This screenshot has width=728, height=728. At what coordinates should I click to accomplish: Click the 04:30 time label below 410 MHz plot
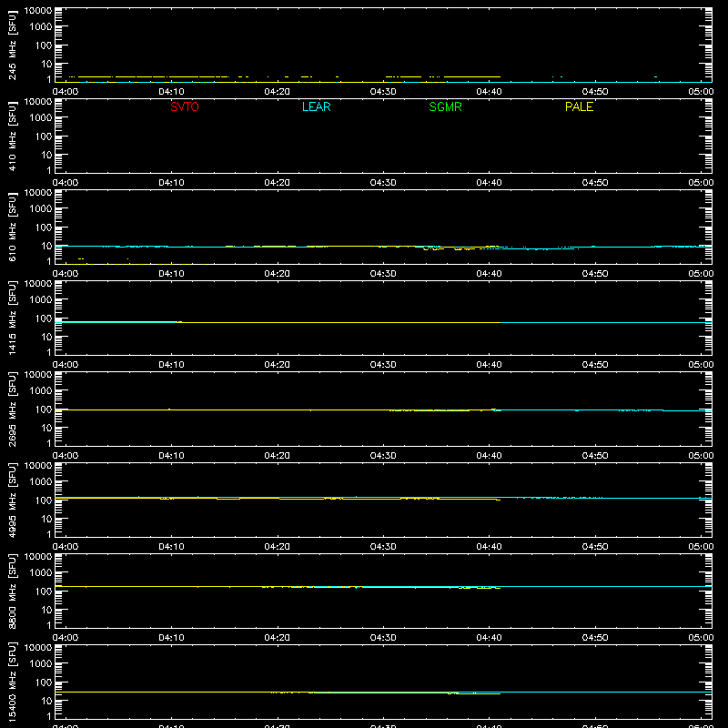pyautogui.click(x=383, y=183)
